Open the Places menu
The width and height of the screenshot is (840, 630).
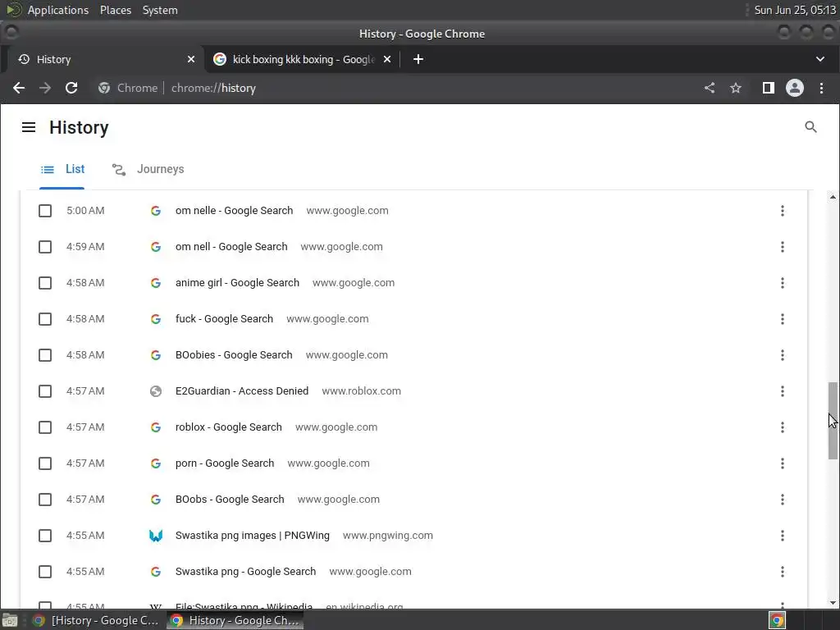(116, 10)
